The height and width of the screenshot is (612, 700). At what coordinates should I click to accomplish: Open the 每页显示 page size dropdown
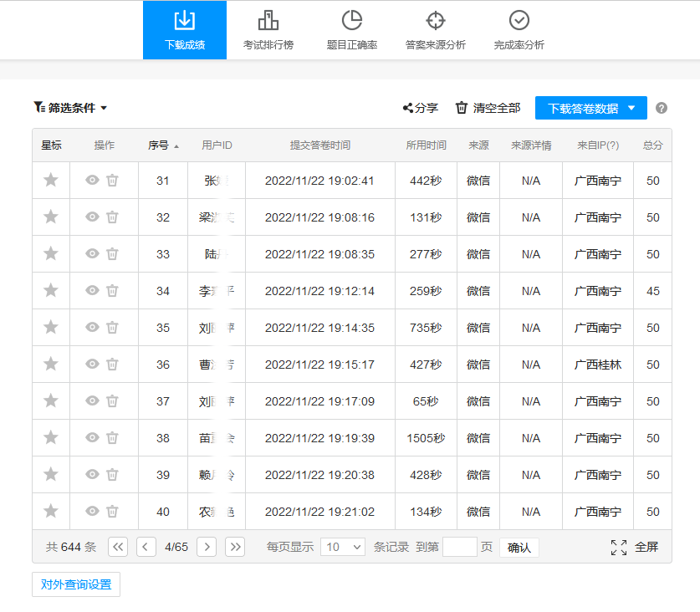pos(342,547)
